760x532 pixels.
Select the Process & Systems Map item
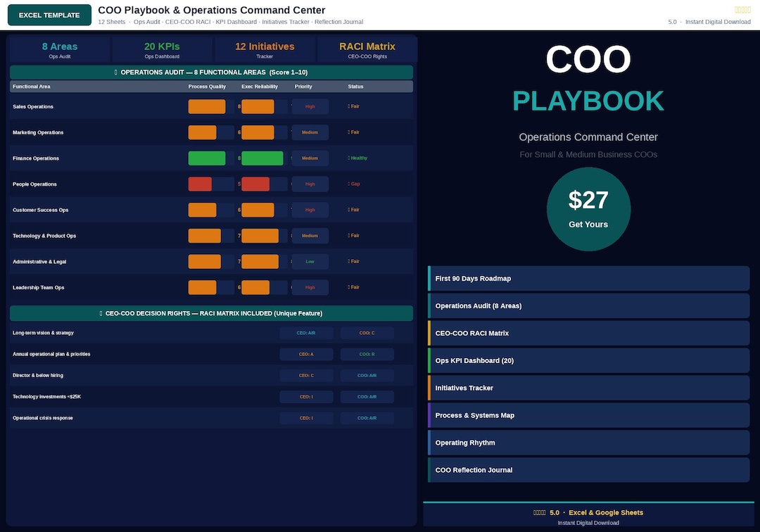point(588,415)
